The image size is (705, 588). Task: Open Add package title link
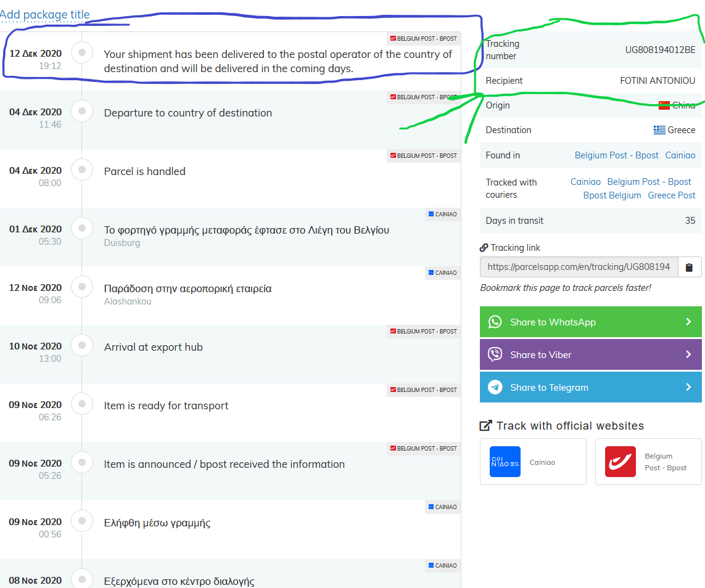click(44, 14)
